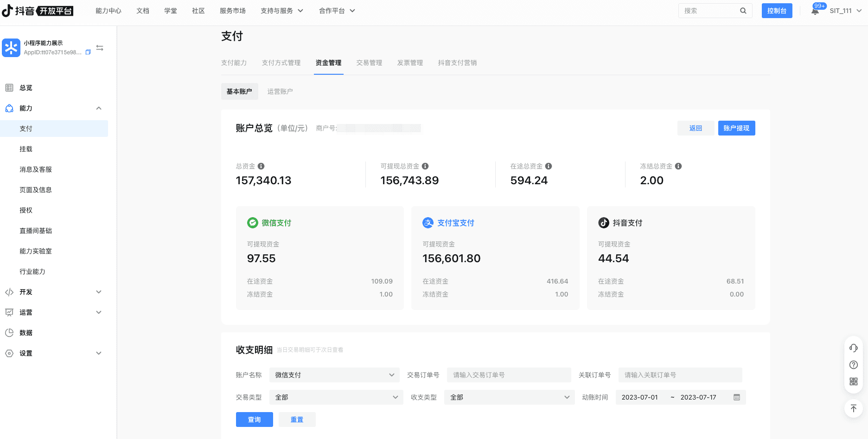The image size is (868, 439).
Task: Open the QR code icon
Action: [x=853, y=381]
